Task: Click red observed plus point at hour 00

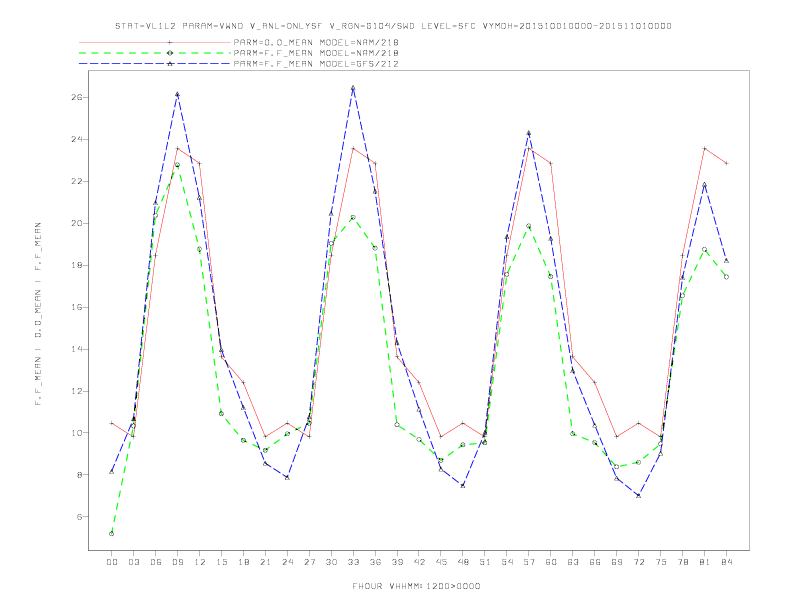Action: click(112, 423)
